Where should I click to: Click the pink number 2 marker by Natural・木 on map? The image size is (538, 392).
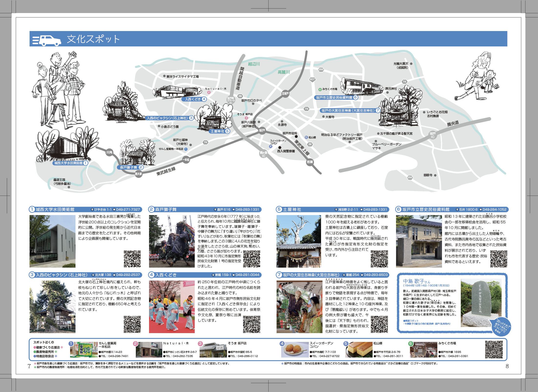click(x=209, y=92)
